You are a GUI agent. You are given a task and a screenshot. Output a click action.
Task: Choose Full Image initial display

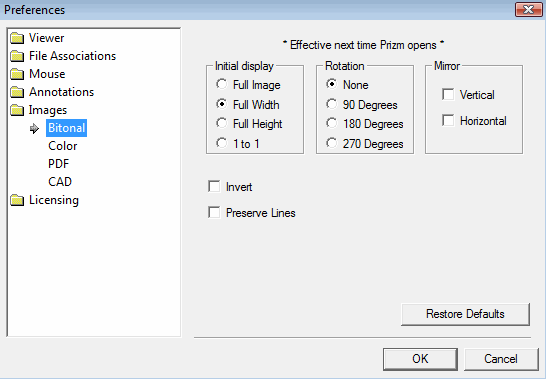(x=248, y=85)
